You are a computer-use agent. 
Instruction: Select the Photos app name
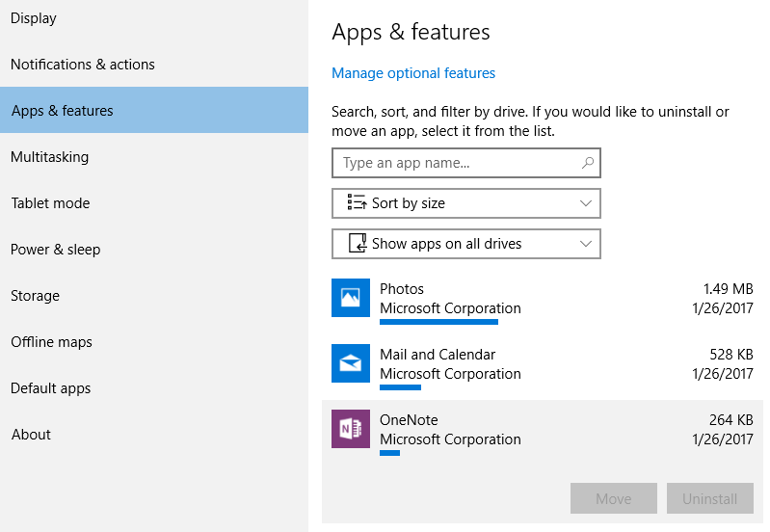pos(402,289)
